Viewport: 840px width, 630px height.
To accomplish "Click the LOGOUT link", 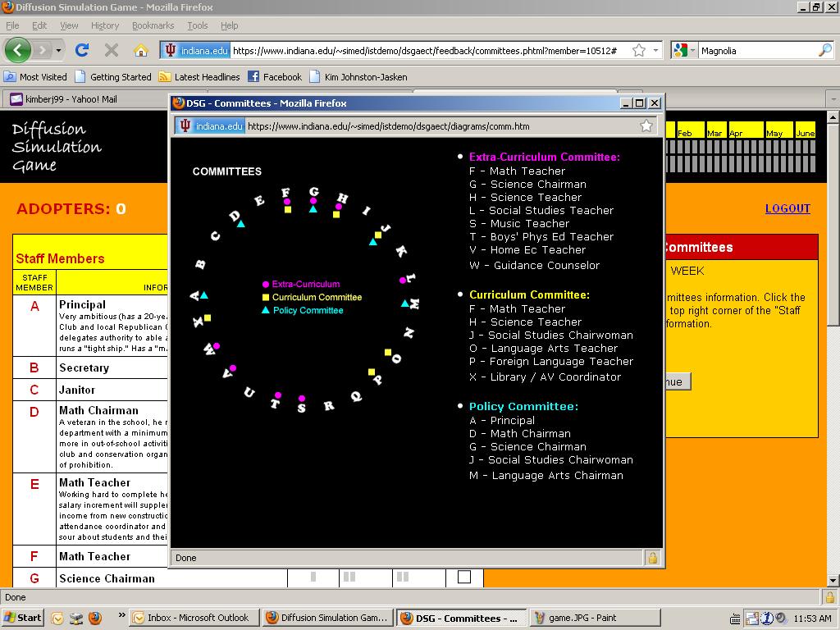I will (787, 208).
